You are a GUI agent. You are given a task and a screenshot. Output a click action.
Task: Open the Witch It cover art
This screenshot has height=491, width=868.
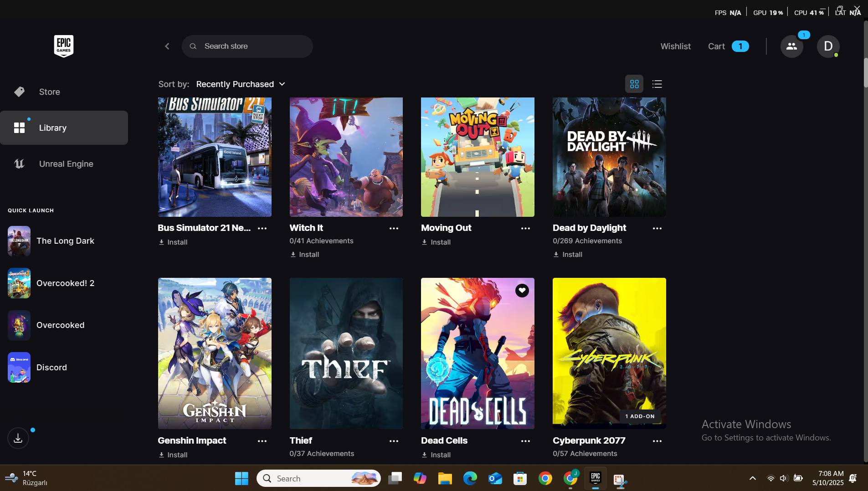point(346,157)
